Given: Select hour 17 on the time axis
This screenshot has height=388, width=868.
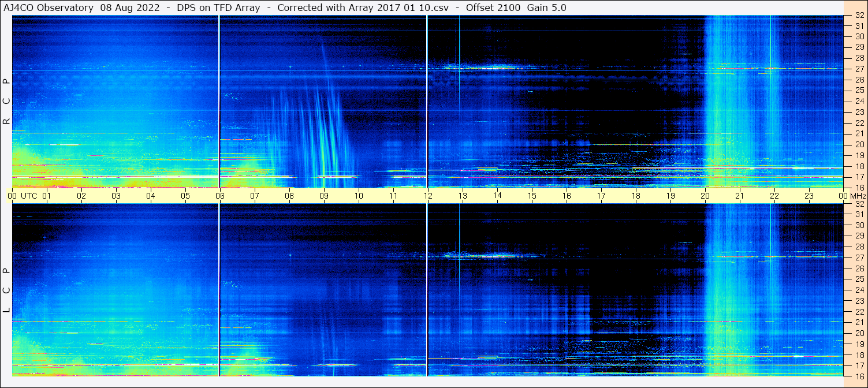Looking at the screenshot, I should tap(601, 196).
